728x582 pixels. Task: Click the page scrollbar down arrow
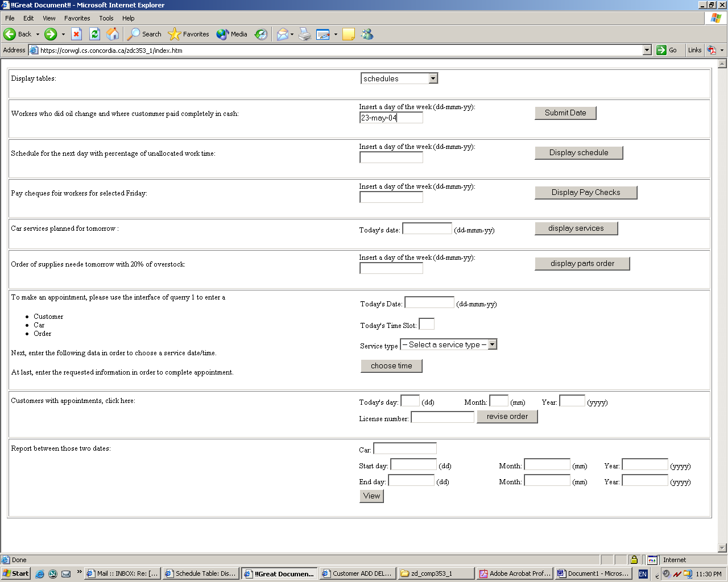pyautogui.click(x=722, y=548)
